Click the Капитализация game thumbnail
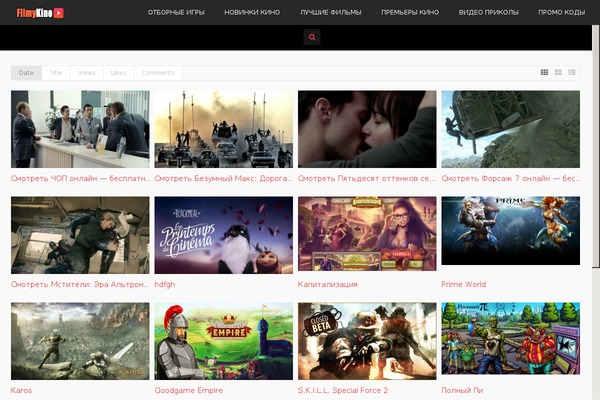 click(367, 233)
